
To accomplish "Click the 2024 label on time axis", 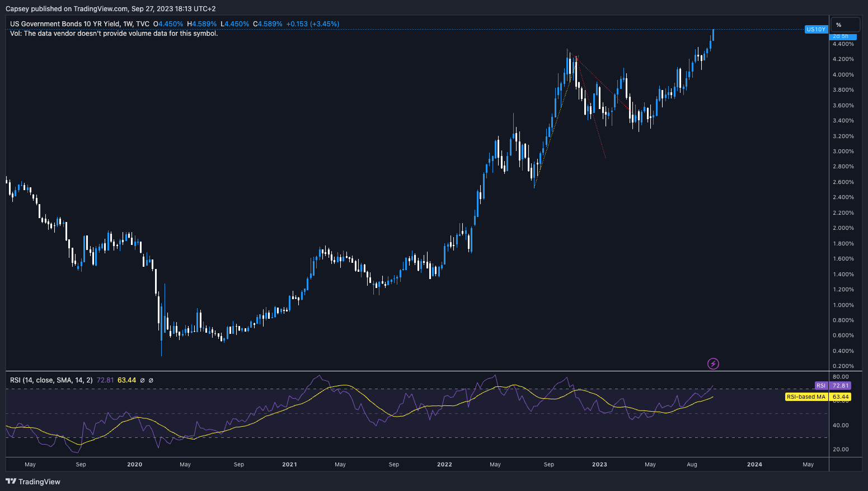I will pos(754,464).
